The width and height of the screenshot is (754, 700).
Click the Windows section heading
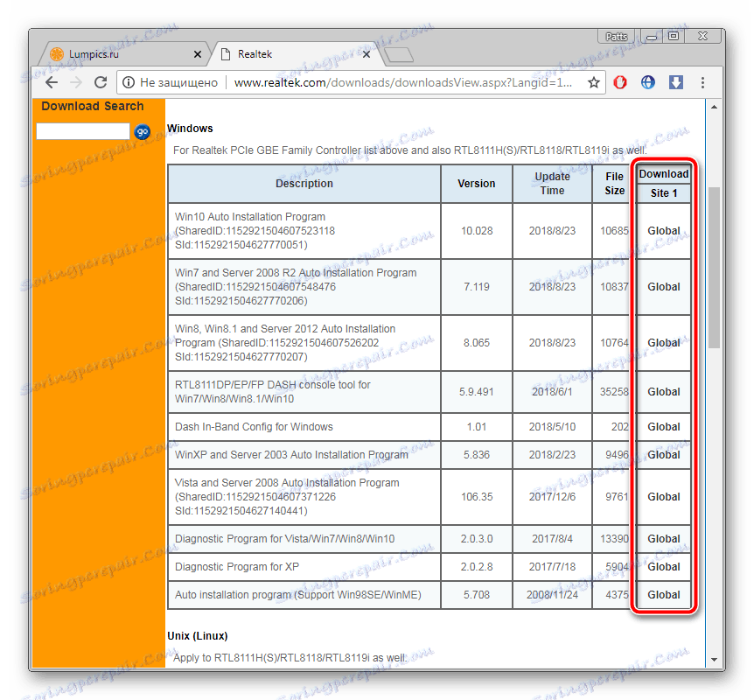pyautogui.click(x=190, y=129)
